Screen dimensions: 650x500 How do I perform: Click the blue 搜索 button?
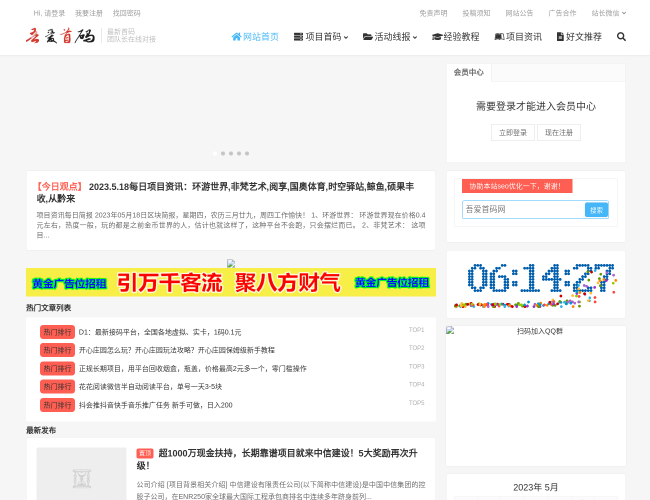(597, 210)
